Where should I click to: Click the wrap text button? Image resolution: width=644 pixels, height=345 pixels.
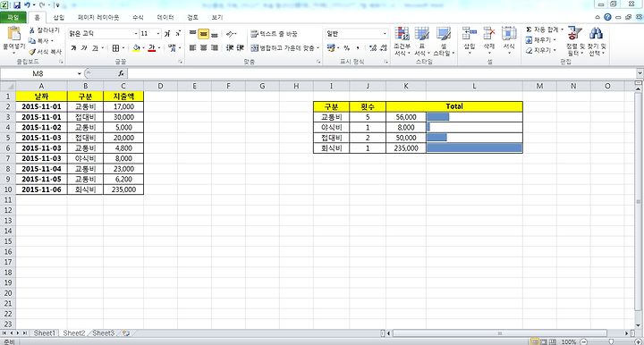pos(274,34)
